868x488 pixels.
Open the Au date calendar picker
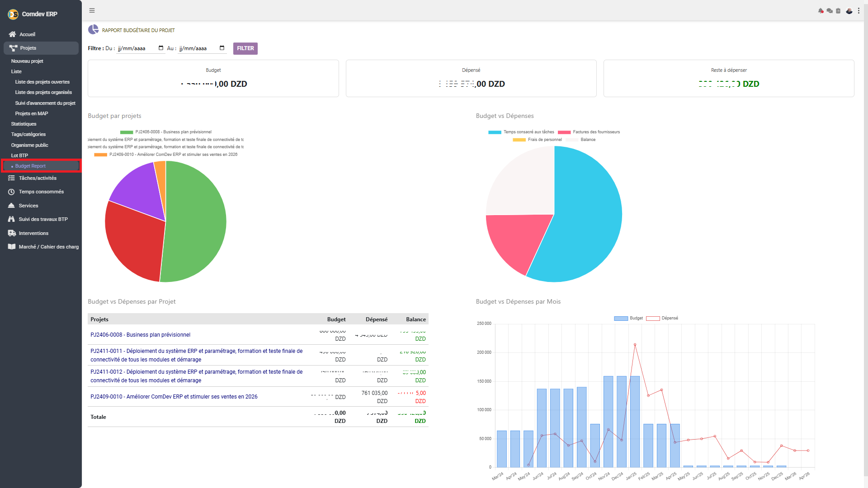222,48
